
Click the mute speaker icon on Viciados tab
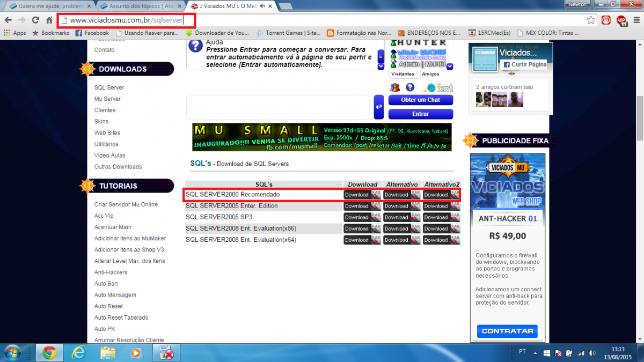(264, 5)
